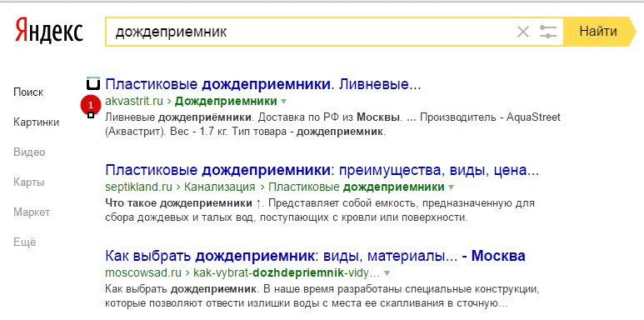Open the Маркет section
Screen dimensions: 644x320
coord(32,212)
